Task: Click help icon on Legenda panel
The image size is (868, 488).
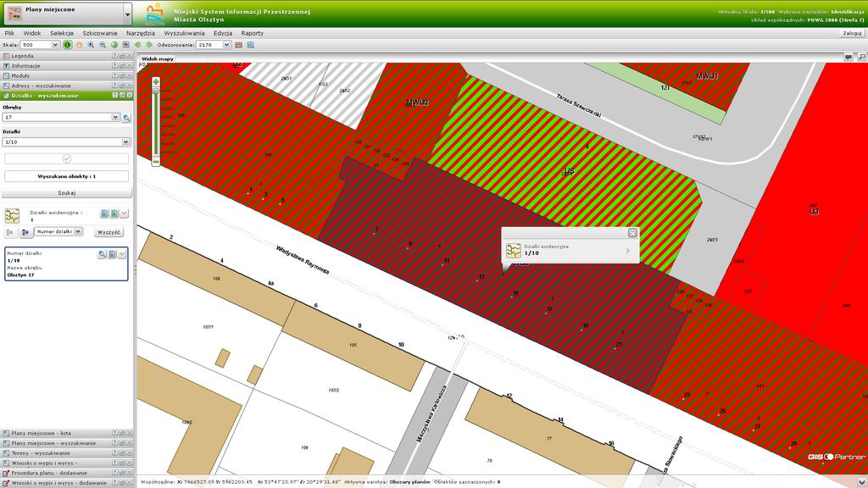Action: [x=115, y=56]
